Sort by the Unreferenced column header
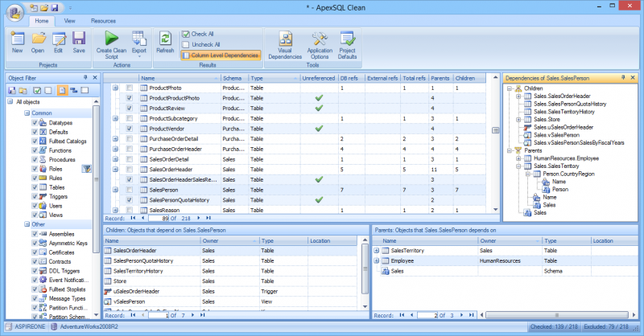 pos(318,78)
